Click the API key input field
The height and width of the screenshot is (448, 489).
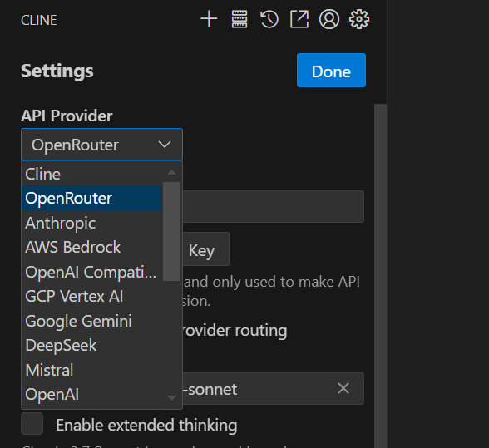point(273,206)
